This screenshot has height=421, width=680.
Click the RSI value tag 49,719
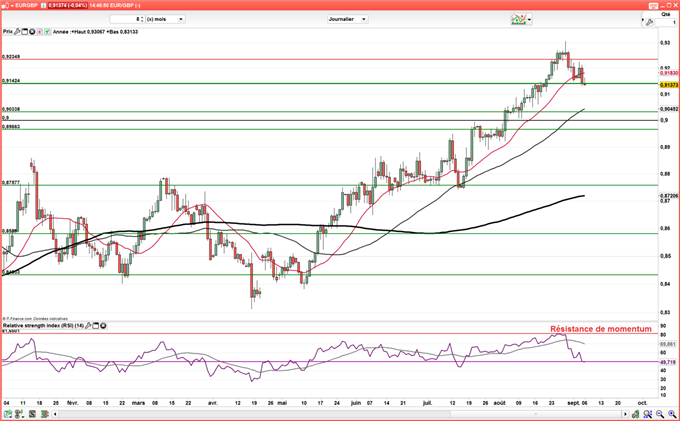click(x=669, y=362)
